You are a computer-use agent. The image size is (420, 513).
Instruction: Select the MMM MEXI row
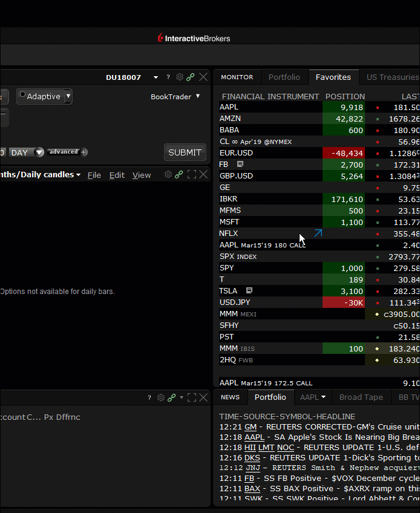pos(319,314)
